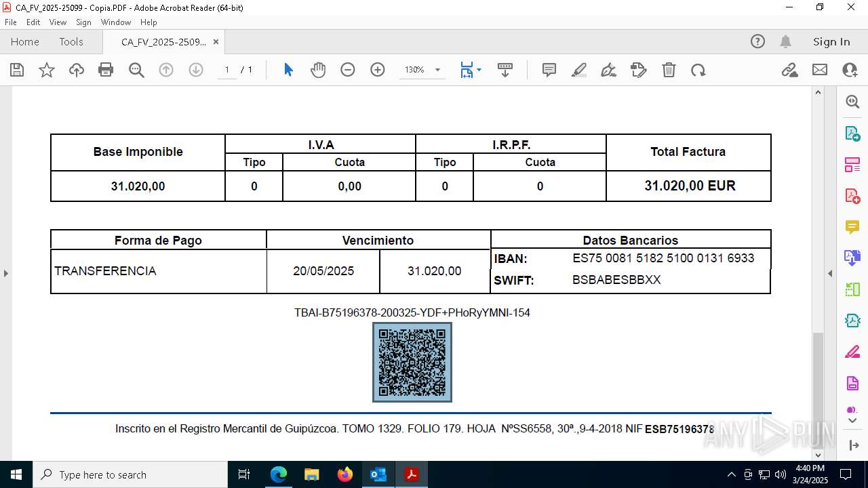
Task: Open the Windows Start menu
Action: point(16,474)
